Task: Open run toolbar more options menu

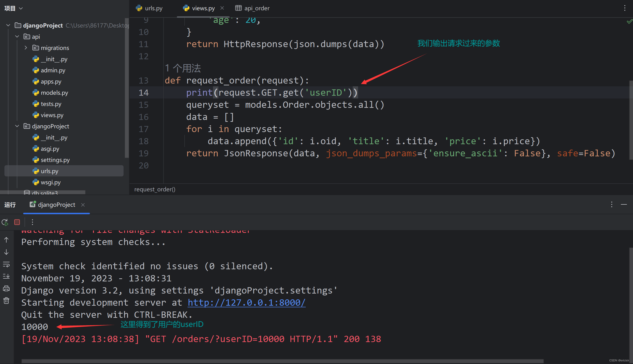Action: [32, 222]
